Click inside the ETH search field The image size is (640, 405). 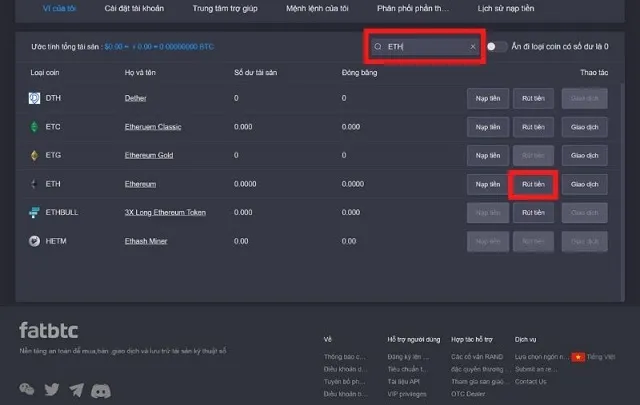[x=425, y=47]
